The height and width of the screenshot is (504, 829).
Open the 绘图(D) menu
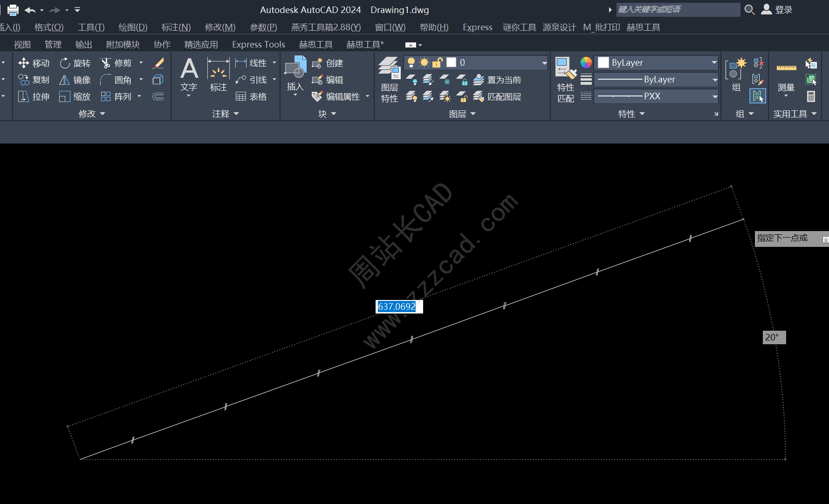[133, 27]
